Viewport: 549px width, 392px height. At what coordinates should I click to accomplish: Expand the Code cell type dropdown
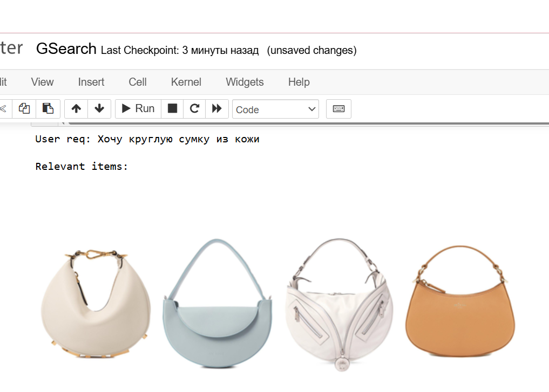click(x=275, y=109)
